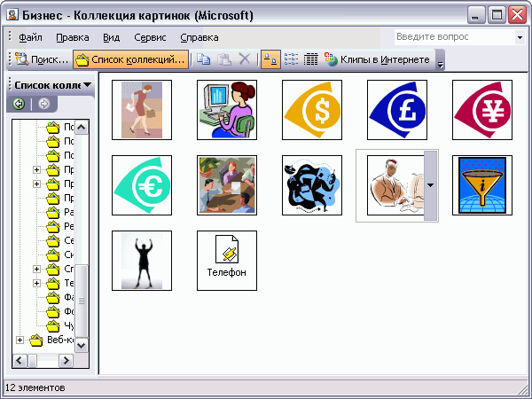
Task: Select the pound sign clip
Action: tap(397, 110)
